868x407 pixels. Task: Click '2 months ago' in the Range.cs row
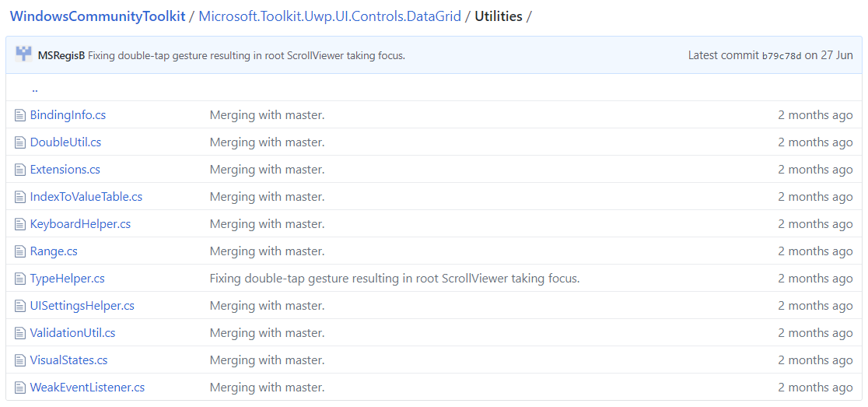[815, 251]
